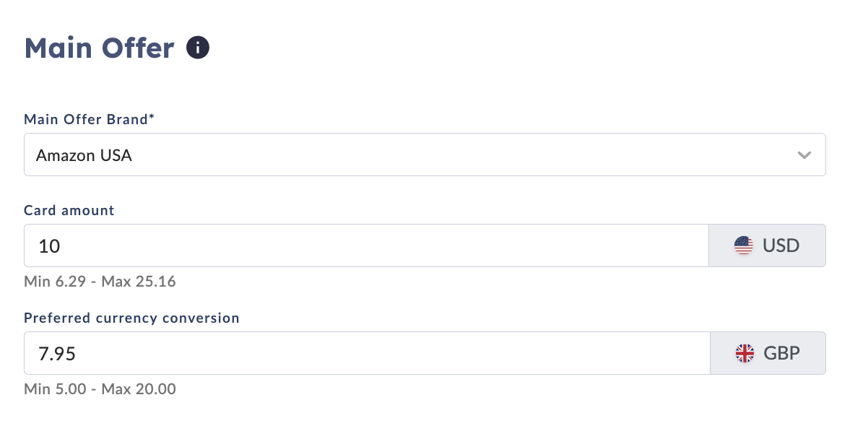Click the USD currency text

781,245
